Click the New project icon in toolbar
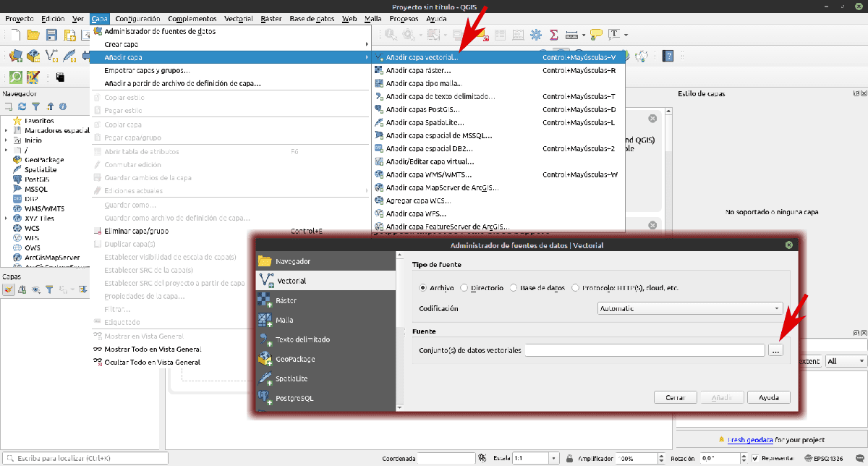This screenshot has width=868, height=466. (15, 35)
